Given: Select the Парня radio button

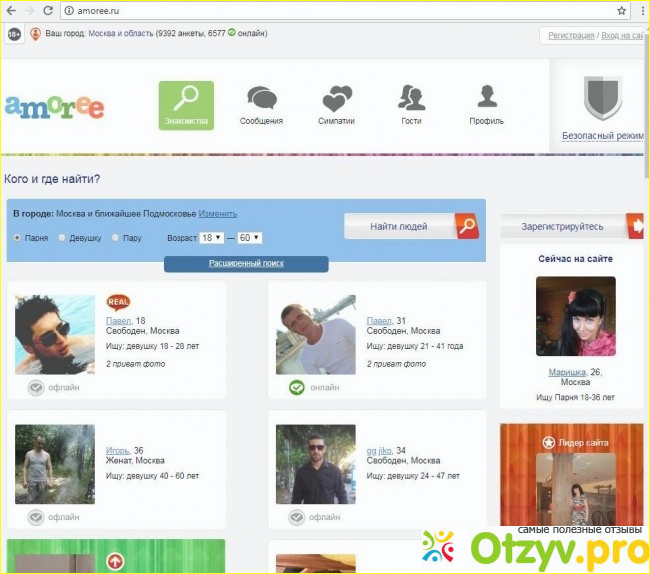Looking at the screenshot, I should tap(17, 238).
